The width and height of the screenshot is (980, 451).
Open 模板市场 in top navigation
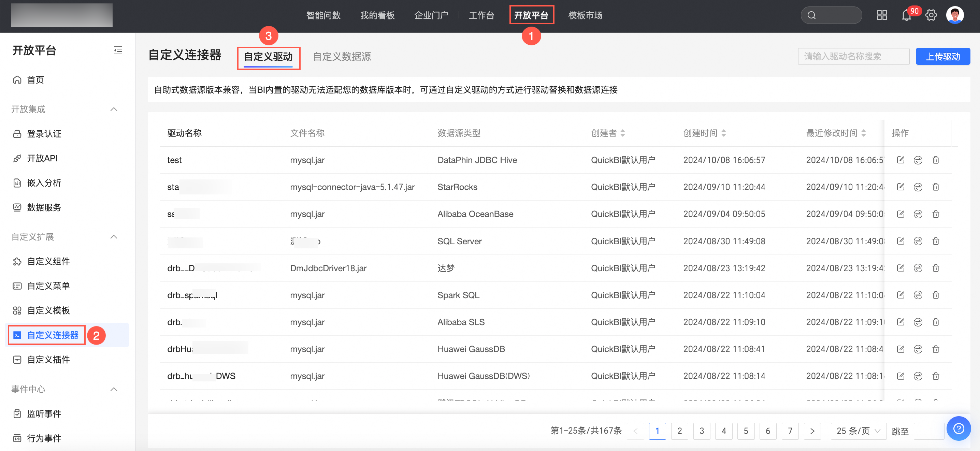(x=585, y=15)
